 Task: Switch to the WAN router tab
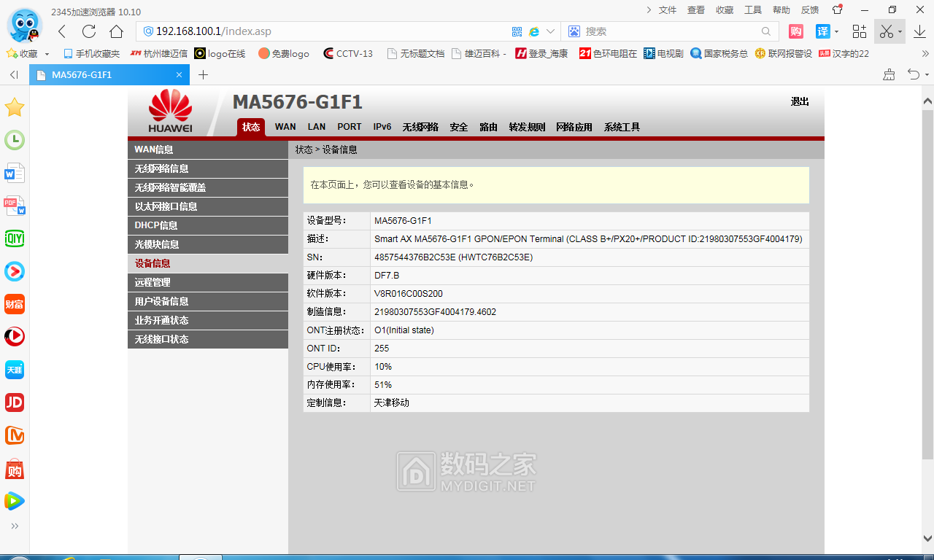pos(285,127)
